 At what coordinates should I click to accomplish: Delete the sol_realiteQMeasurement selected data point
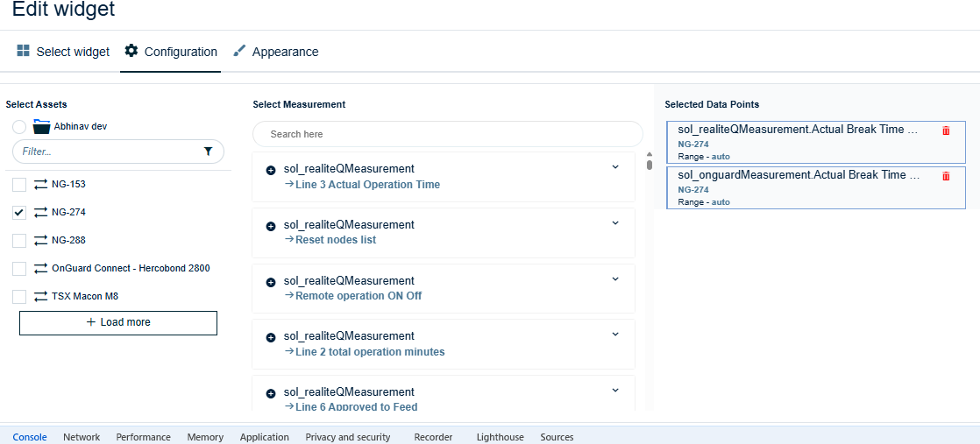pyautogui.click(x=946, y=130)
